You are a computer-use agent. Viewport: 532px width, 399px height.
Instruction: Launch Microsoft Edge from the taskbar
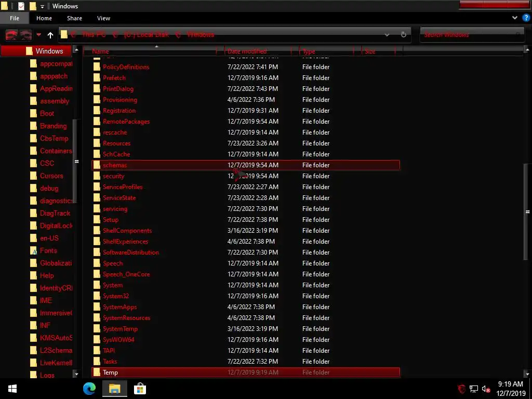89,389
